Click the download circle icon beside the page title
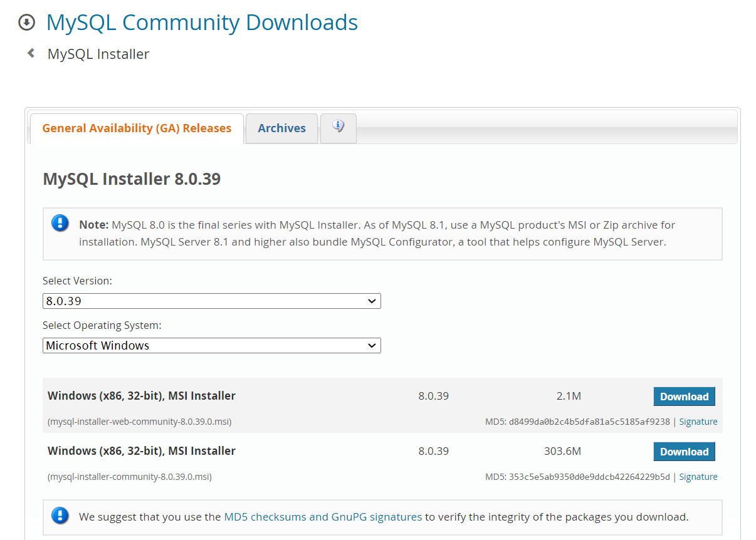This screenshot has width=756, height=540. (27, 23)
